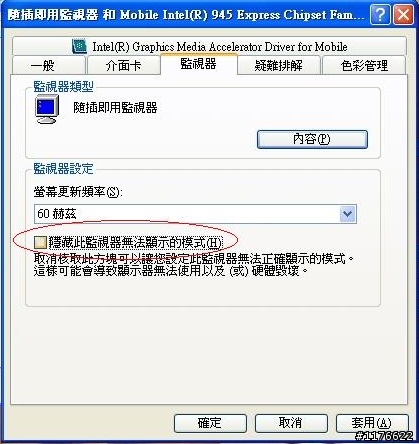Click the 60 赫茲 refresh rate field
Screen dimensions: 419x444
[x=195, y=214]
